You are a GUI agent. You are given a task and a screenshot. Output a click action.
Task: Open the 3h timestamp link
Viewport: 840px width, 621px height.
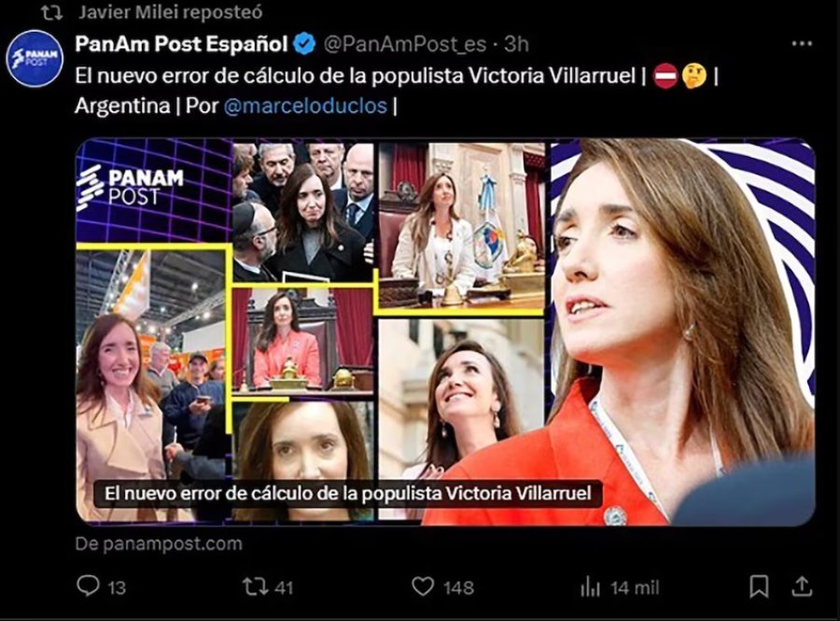[x=516, y=44]
